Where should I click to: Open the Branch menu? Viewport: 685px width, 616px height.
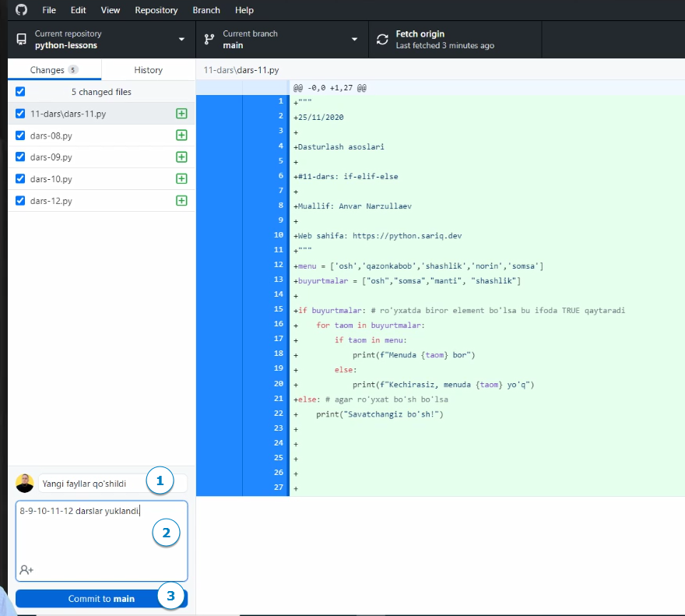pos(206,10)
